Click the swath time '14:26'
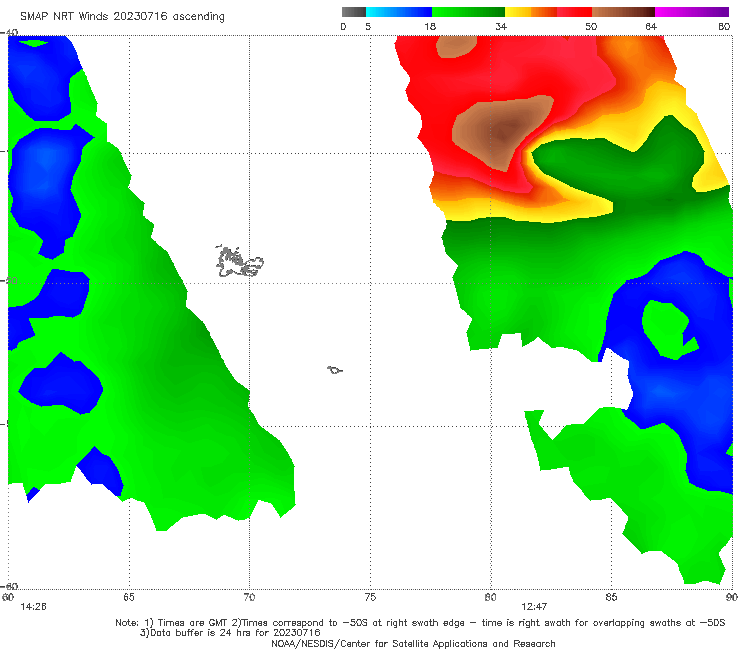 pyautogui.click(x=33, y=607)
